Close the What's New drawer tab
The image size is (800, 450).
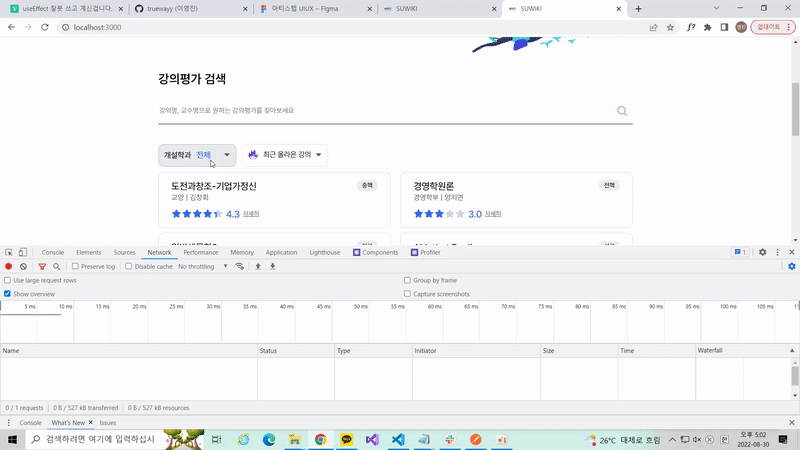pos(90,422)
